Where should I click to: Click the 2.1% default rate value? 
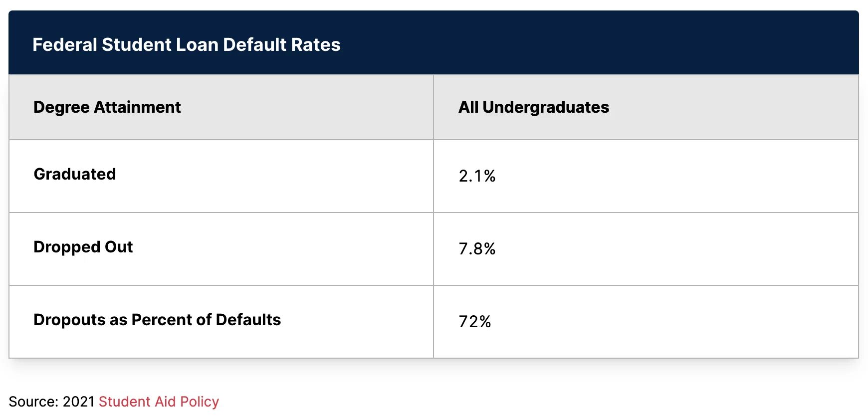[477, 176]
